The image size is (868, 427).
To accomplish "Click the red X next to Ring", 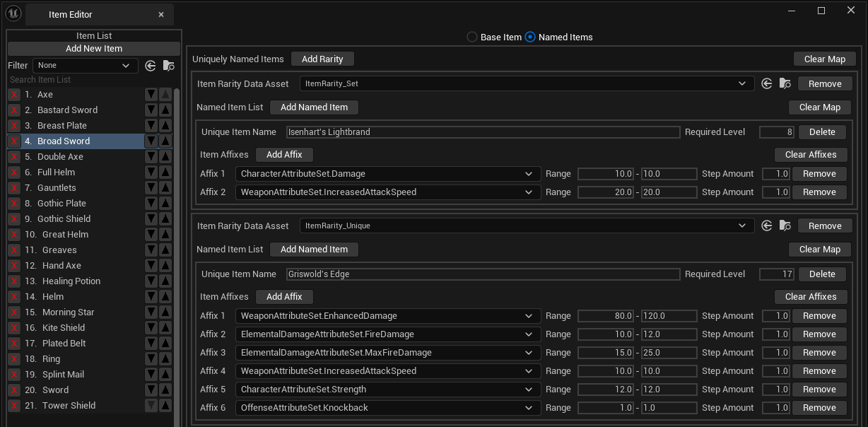I will click(14, 359).
